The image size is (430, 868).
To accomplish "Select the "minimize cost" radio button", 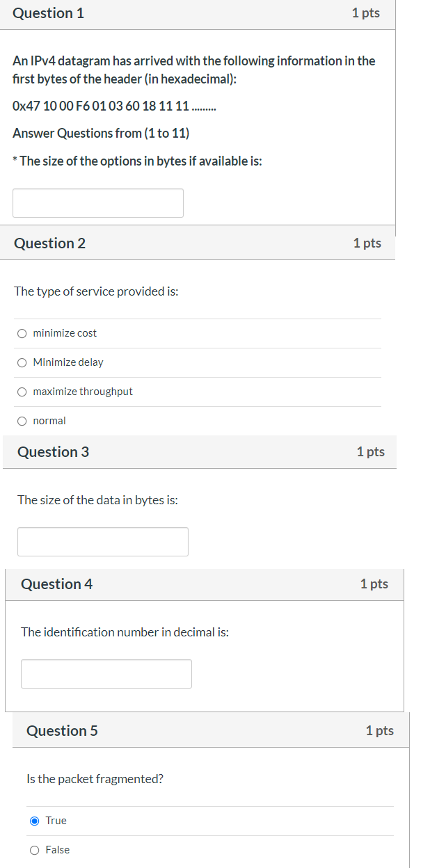I will 22,333.
